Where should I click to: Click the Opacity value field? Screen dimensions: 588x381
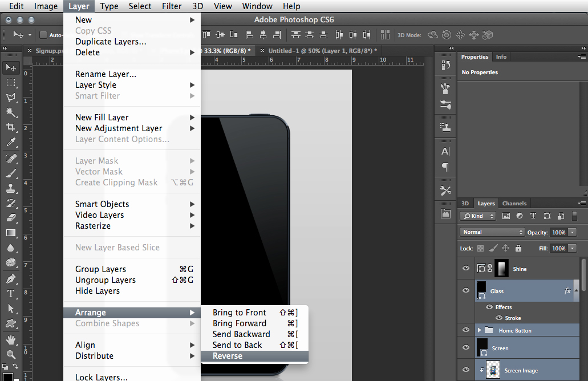pyautogui.click(x=559, y=233)
